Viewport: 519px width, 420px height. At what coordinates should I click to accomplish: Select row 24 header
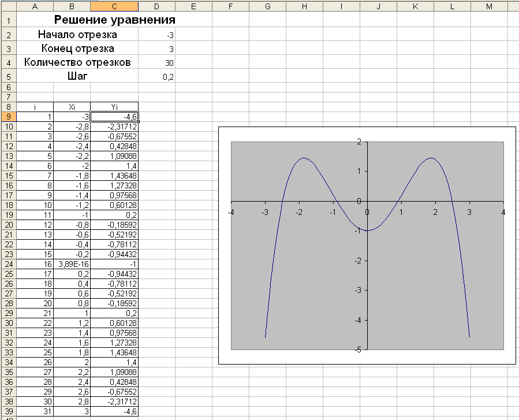click(9, 264)
